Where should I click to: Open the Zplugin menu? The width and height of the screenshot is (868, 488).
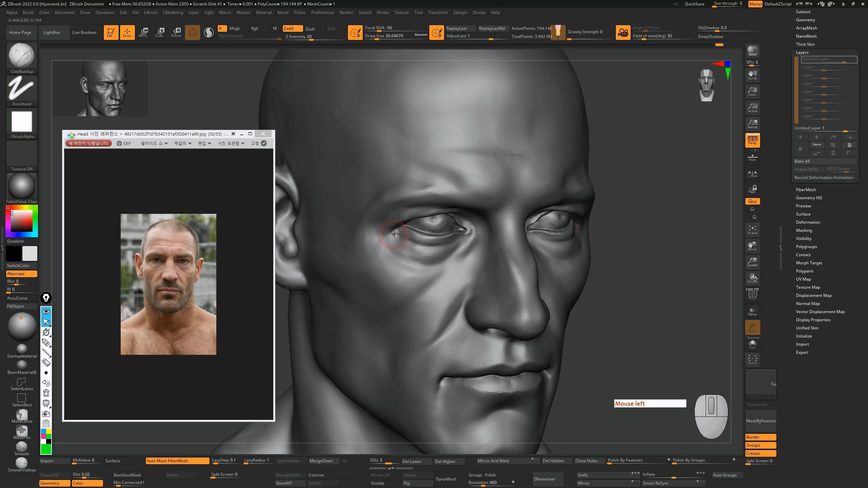[x=460, y=13]
